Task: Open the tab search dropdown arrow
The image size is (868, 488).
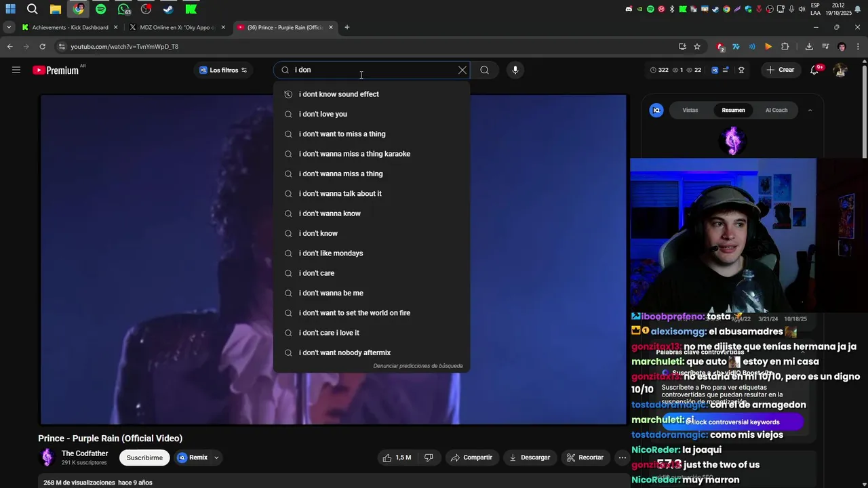Action: tap(8, 27)
